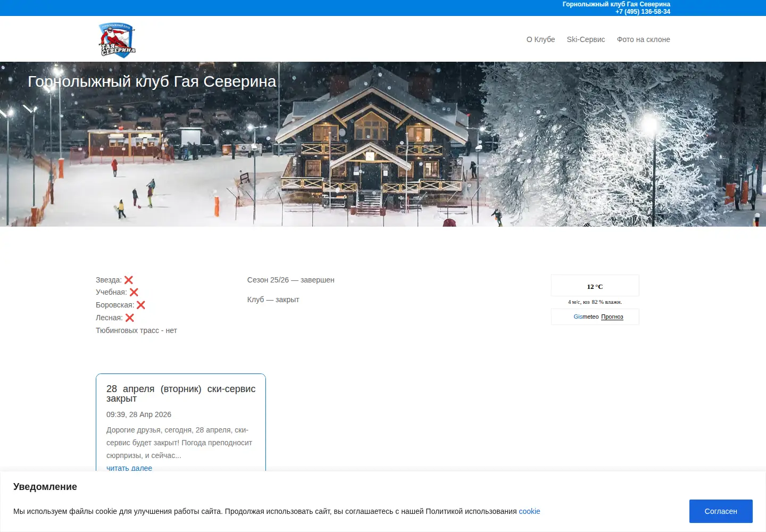This screenshot has width=766, height=532.
Task: Click the wind and humidity reading
Action: click(x=595, y=302)
